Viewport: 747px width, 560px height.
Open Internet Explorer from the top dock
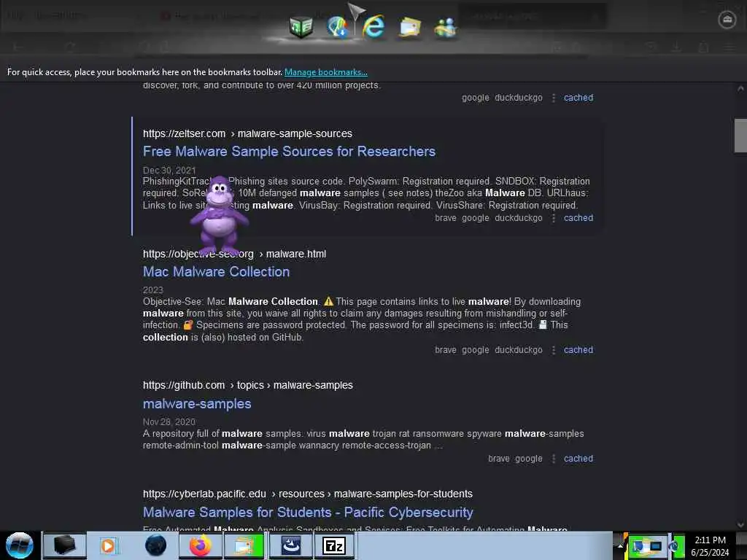[x=373, y=26]
